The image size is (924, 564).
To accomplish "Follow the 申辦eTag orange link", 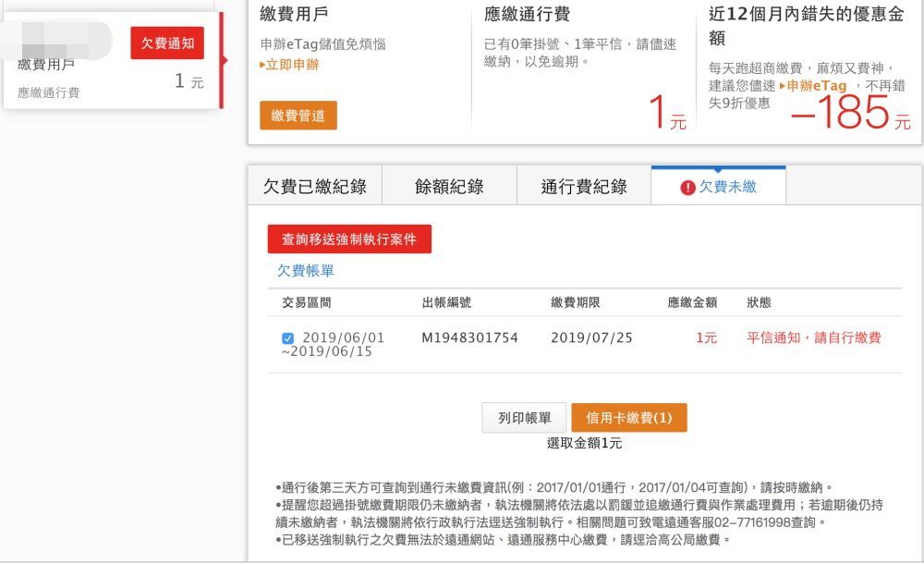I will pyautogui.click(x=816, y=86).
